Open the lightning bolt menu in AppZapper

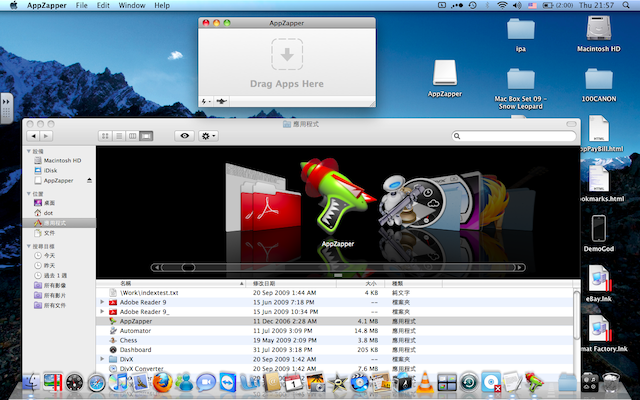(x=206, y=101)
